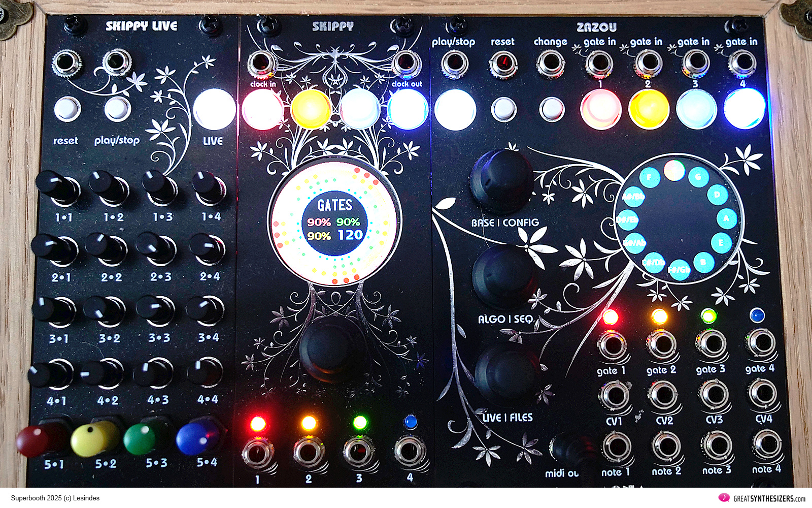This screenshot has width=812, height=508.
Task: Click knob 2•3 on Skippy Live
Action: point(157,249)
